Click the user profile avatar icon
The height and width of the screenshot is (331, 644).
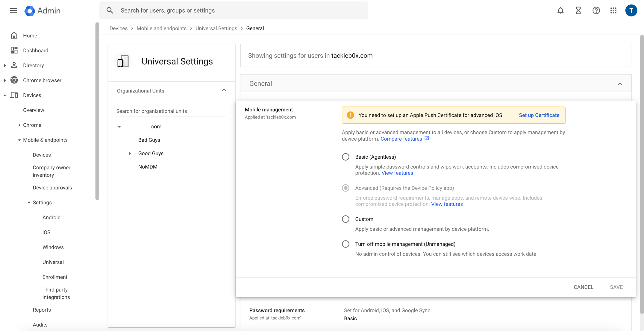pyautogui.click(x=631, y=10)
